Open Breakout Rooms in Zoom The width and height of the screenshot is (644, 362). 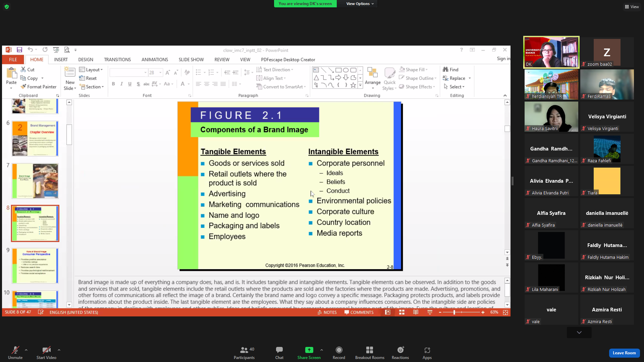coord(370,353)
